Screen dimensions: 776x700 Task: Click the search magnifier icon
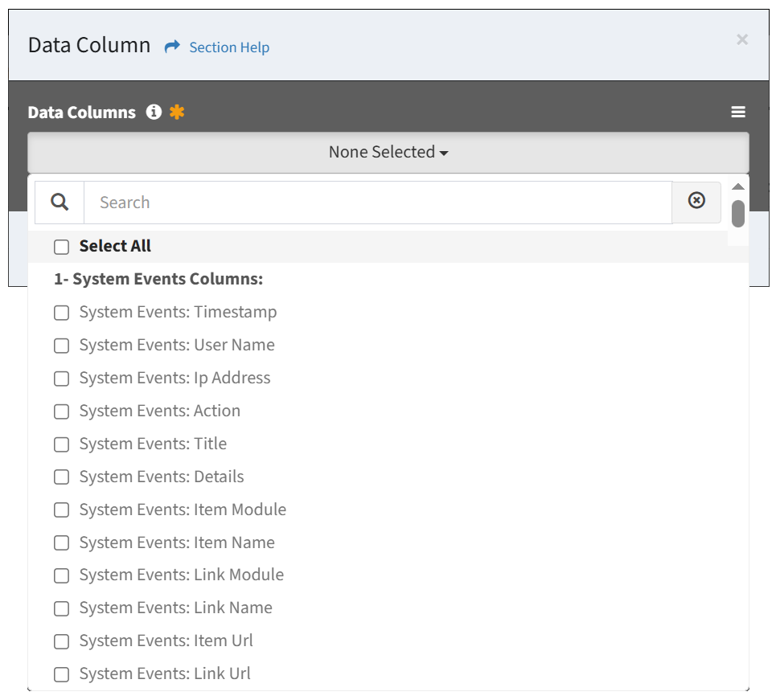point(60,203)
